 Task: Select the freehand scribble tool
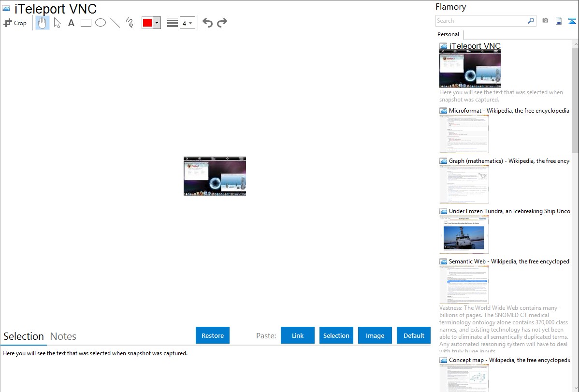click(x=130, y=23)
